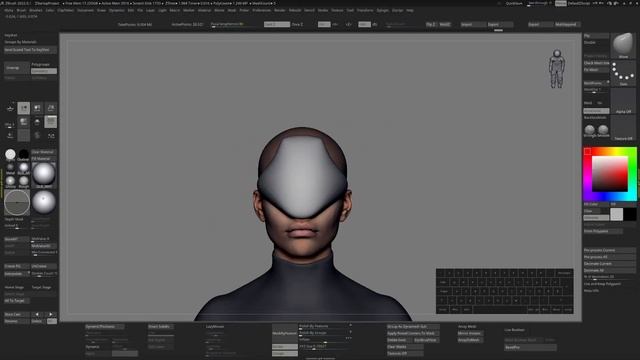
Task: Click the Fill Material button
Action: click(44, 158)
